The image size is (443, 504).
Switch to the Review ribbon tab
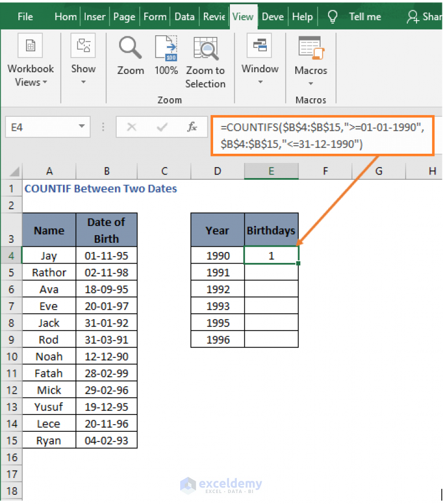coord(214,16)
